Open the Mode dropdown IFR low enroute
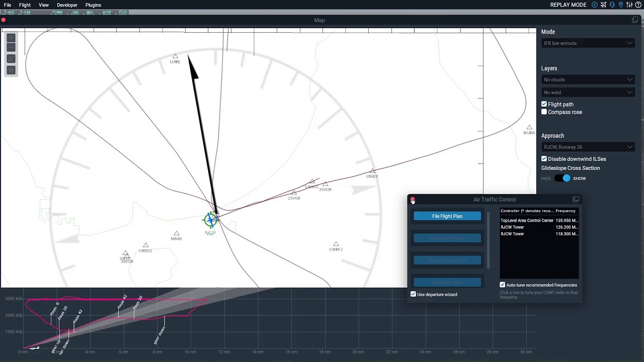 coord(588,43)
